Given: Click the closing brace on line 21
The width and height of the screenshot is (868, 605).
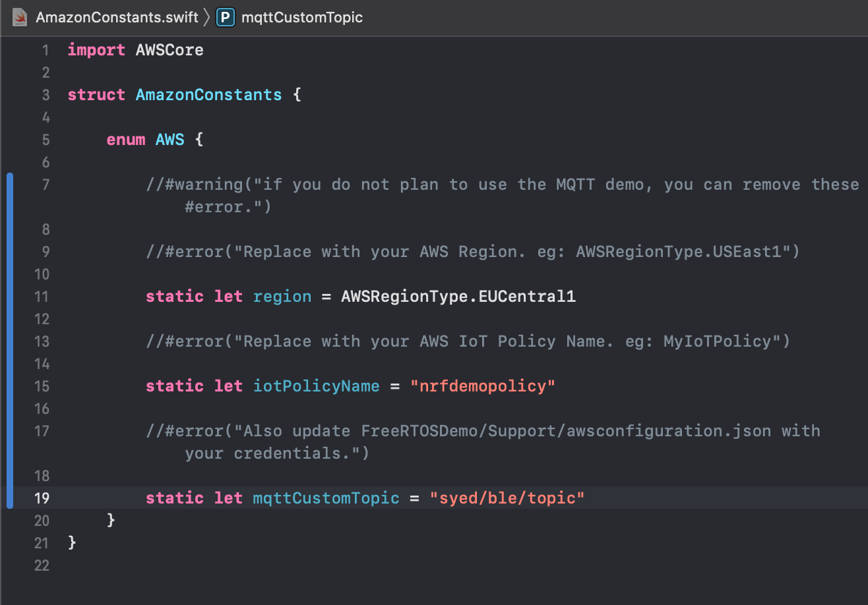Looking at the screenshot, I should 71,542.
